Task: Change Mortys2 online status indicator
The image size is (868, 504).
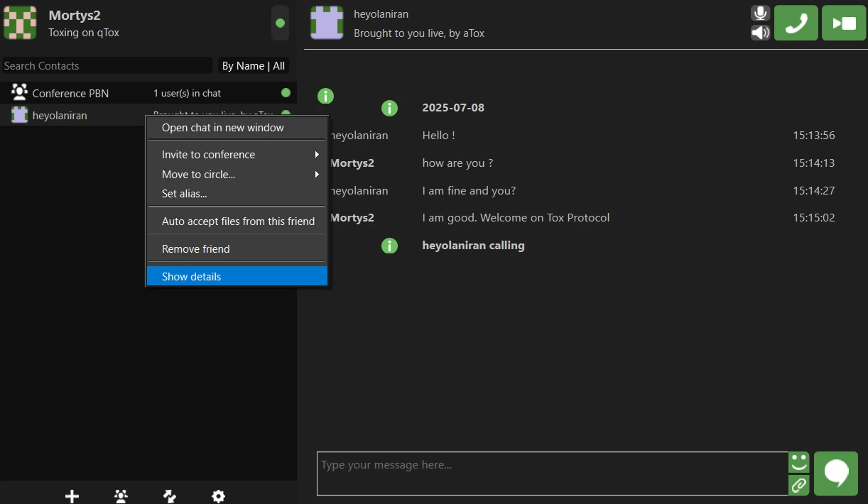Action: pyautogui.click(x=280, y=23)
